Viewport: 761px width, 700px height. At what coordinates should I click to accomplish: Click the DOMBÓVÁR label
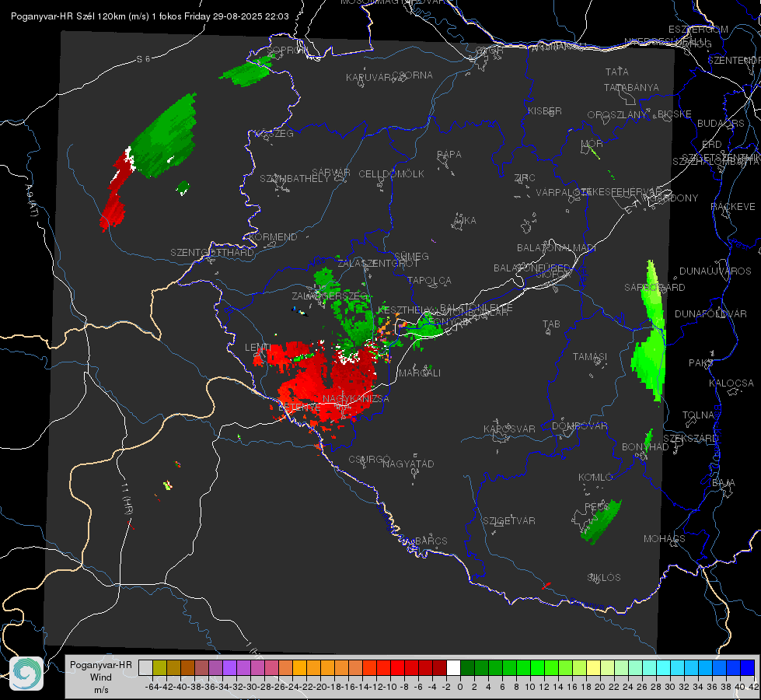pos(579,426)
